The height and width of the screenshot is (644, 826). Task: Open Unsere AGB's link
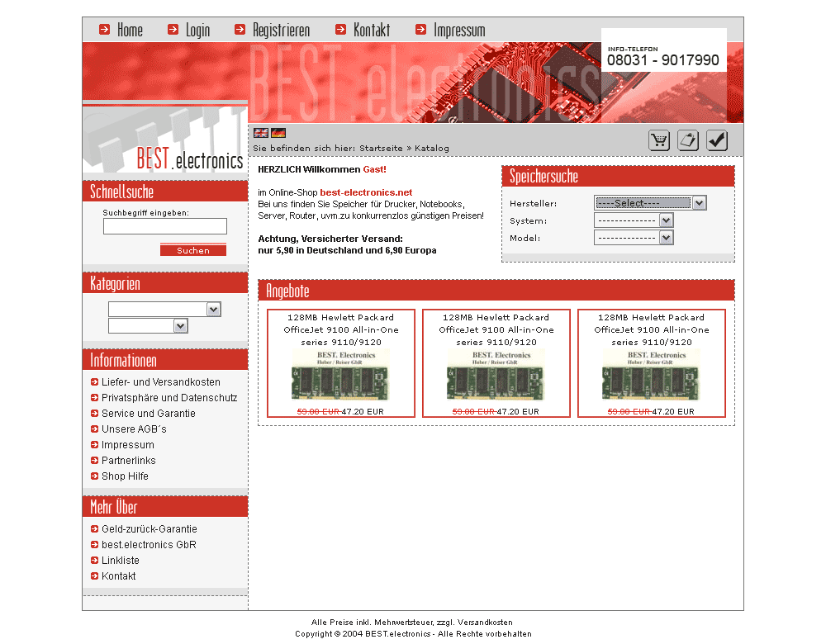point(134,429)
